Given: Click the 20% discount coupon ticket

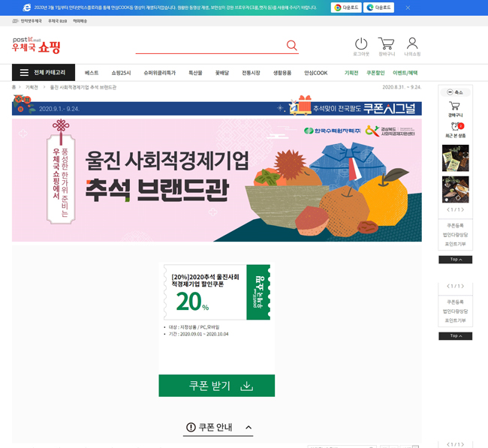Looking at the screenshot, I should [217, 292].
